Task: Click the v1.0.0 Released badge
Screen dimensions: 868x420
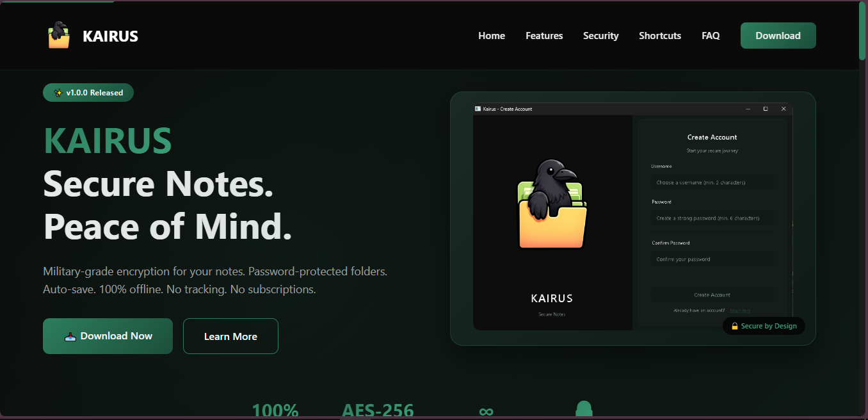Action: 88,93
